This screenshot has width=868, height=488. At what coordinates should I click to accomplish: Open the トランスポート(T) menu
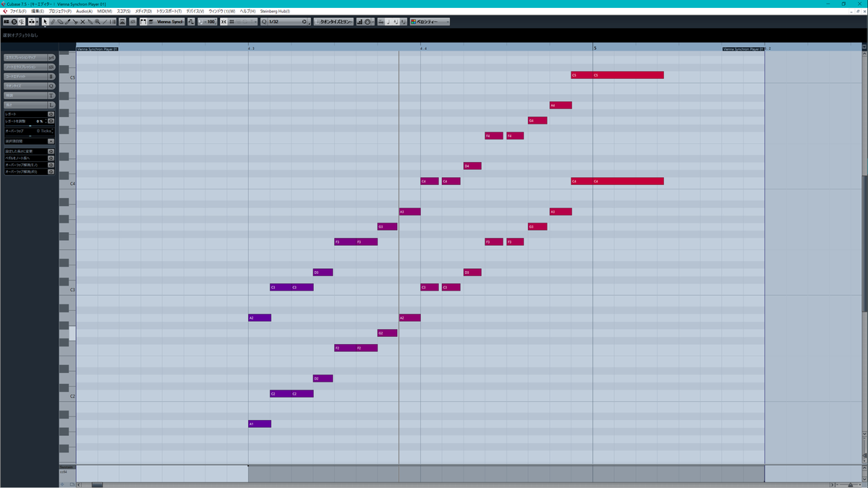(169, 12)
